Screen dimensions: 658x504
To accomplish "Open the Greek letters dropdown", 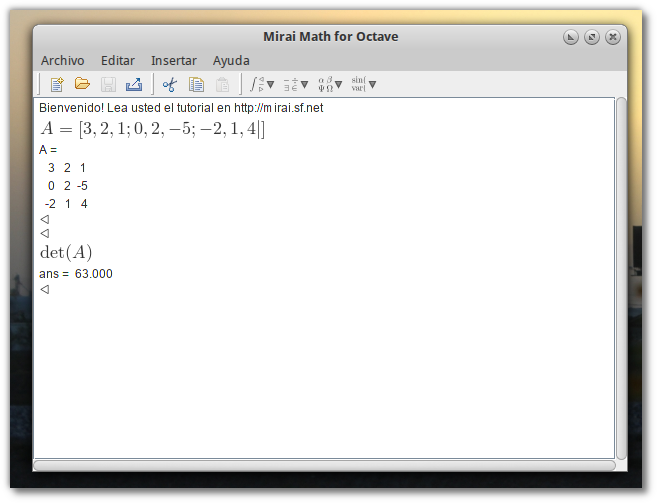I will 330,85.
